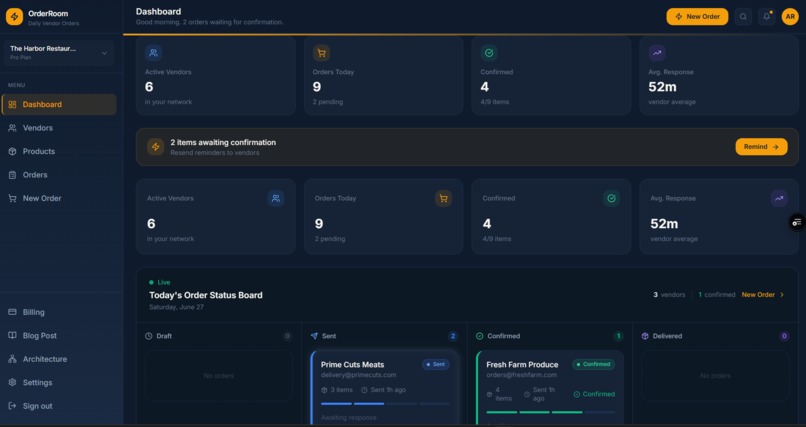Click "3 items" on Prime Cuts card
806x427 pixels.
[337, 390]
